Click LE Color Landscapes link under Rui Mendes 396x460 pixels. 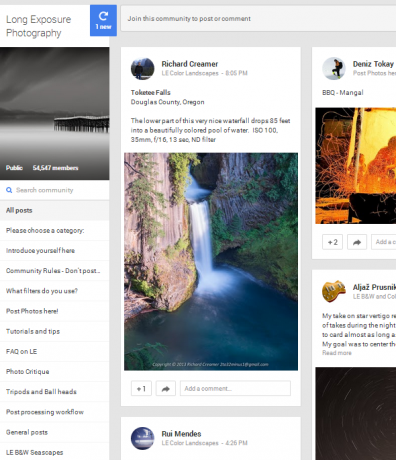point(190,443)
